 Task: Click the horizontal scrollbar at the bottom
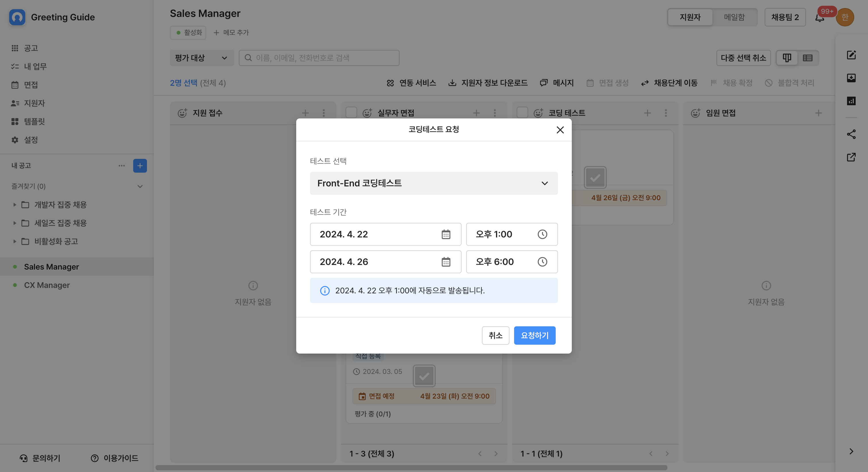pos(411,468)
